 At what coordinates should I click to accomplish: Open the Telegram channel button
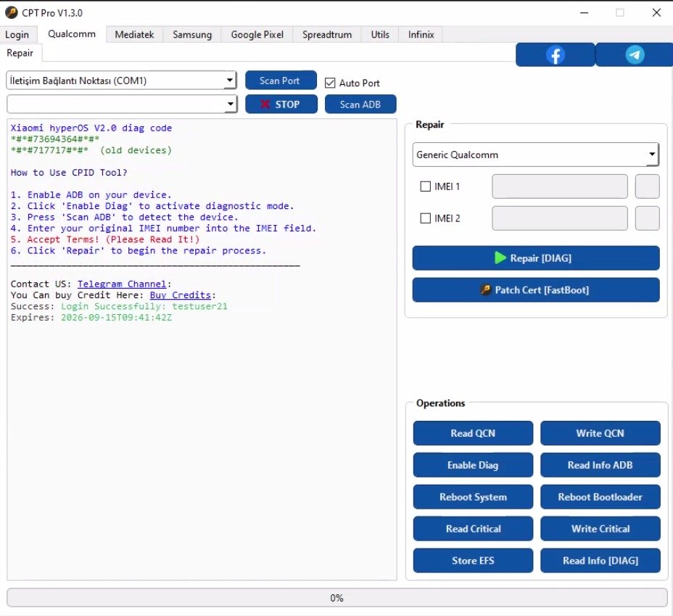pyautogui.click(x=635, y=55)
